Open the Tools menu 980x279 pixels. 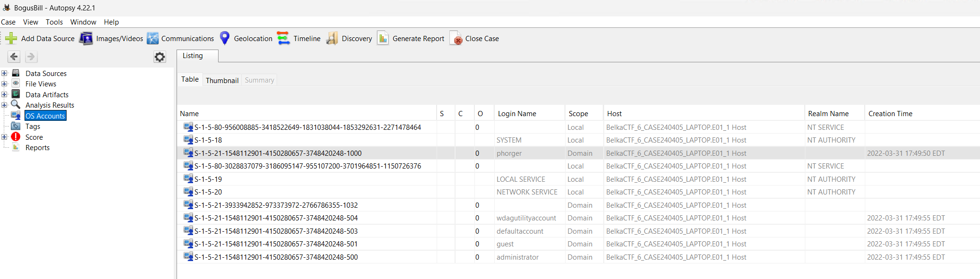(54, 22)
